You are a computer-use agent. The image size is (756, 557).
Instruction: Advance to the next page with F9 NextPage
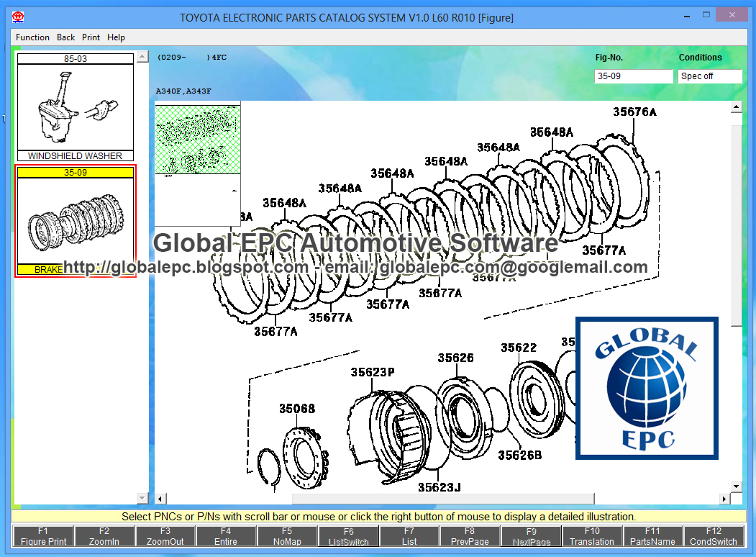point(530,535)
